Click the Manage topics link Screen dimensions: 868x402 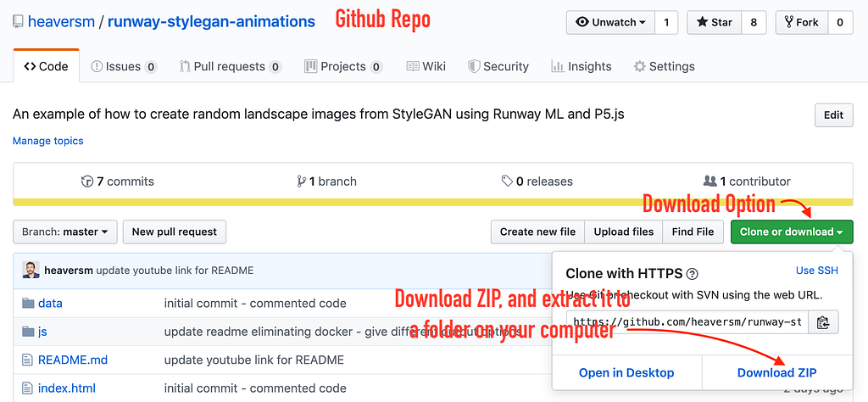click(48, 141)
